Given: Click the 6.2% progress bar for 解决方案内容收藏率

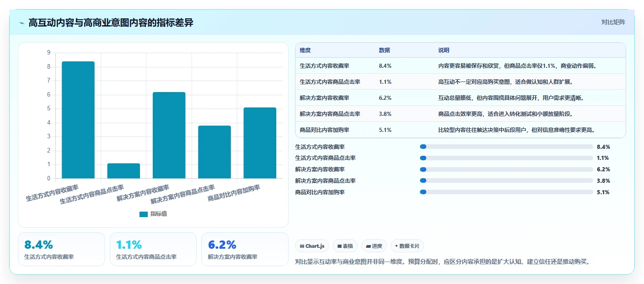Looking at the screenshot, I should (x=506, y=169).
